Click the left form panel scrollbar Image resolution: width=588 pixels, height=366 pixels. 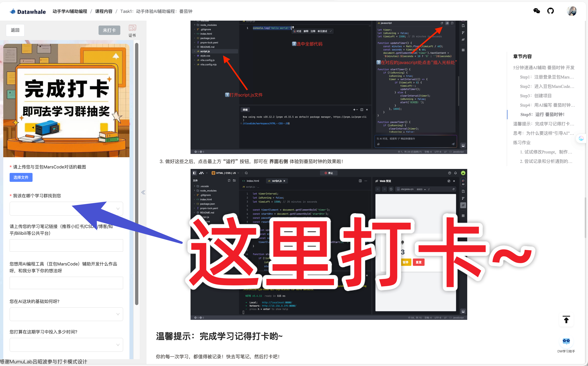point(137,174)
